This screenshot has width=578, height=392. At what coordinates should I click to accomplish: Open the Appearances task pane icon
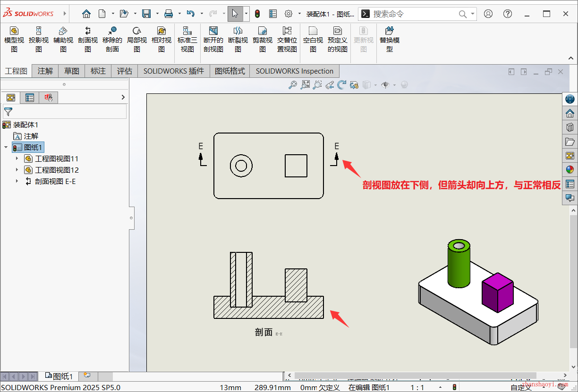pos(570,170)
